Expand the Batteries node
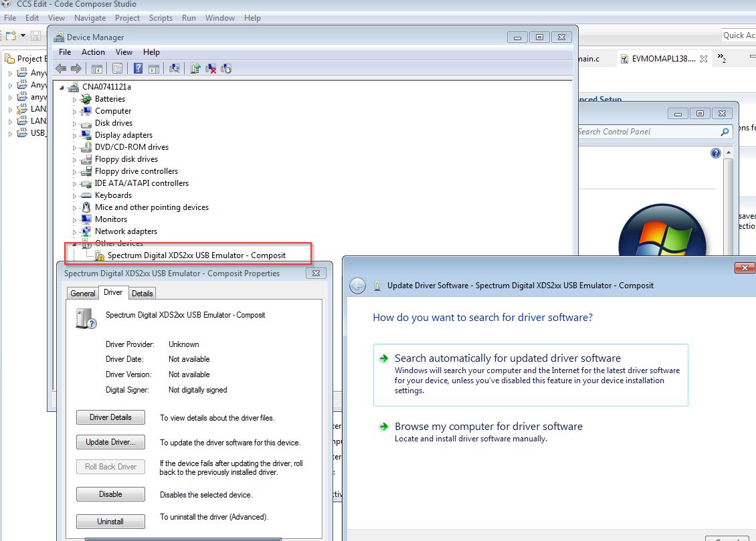The height and width of the screenshot is (541, 756). click(x=74, y=99)
